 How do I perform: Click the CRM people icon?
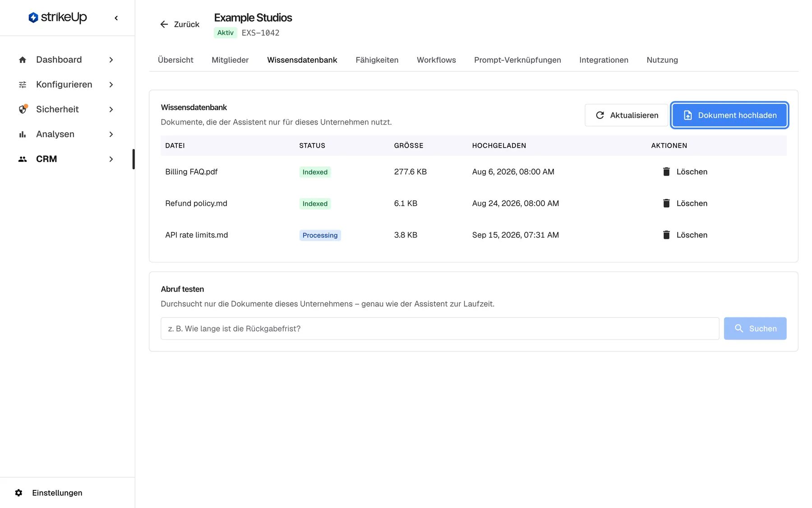click(23, 159)
